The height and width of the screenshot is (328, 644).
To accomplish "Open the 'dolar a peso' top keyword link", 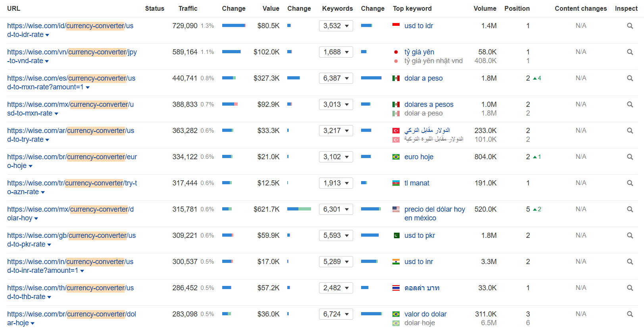I will pos(423,78).
